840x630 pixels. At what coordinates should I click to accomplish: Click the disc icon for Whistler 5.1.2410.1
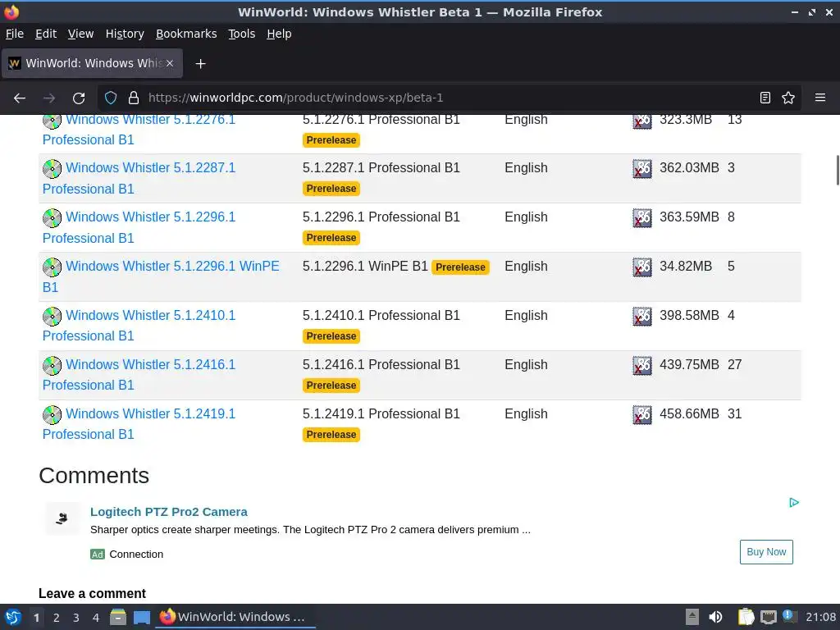click(52, 317)
